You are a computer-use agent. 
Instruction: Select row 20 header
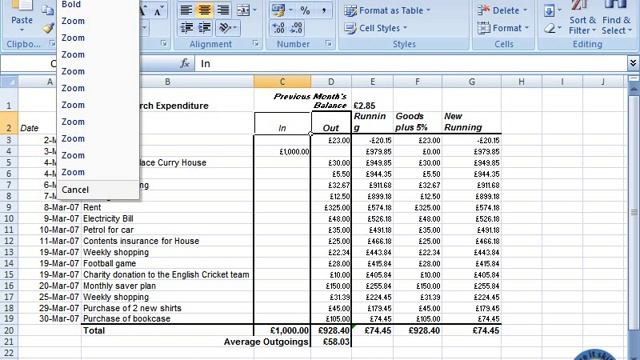(x=9, y=330)
